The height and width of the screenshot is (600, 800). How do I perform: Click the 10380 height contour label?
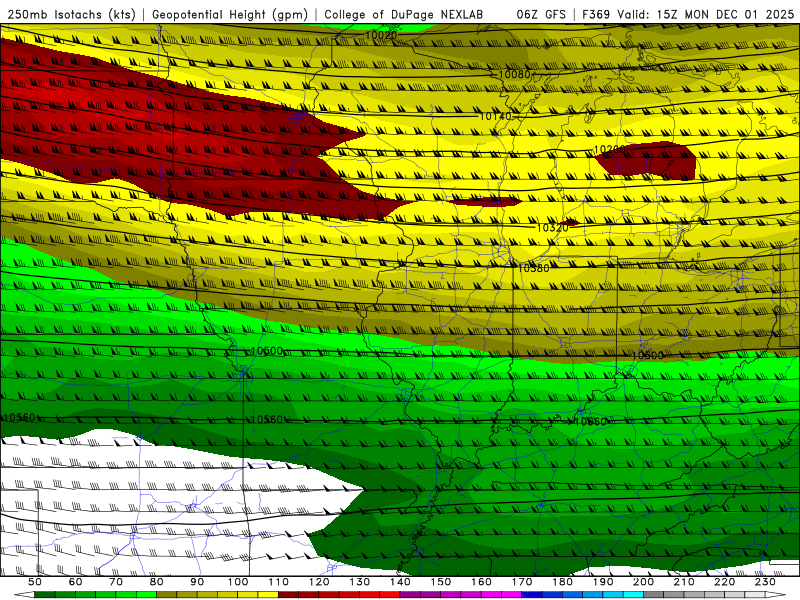(533, 268)
